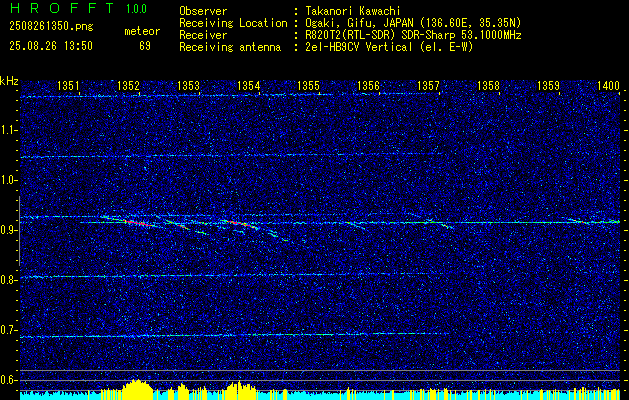Click time axis label 1357
The image size is (629, 400).
point(428,85)
